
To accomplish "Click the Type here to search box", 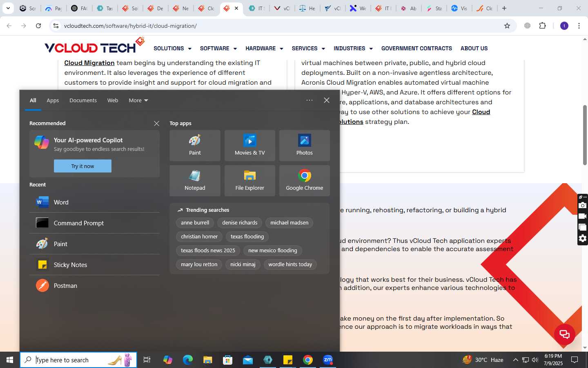I will click(78, 360).
